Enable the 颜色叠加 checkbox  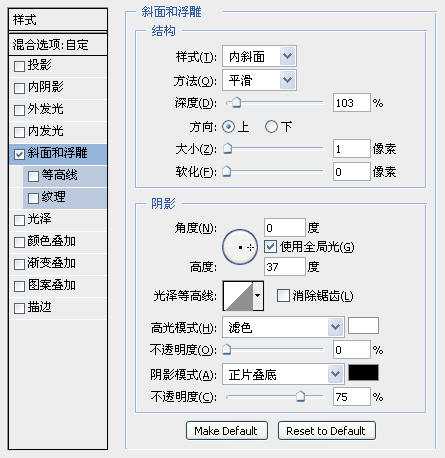tap(19, 242)
